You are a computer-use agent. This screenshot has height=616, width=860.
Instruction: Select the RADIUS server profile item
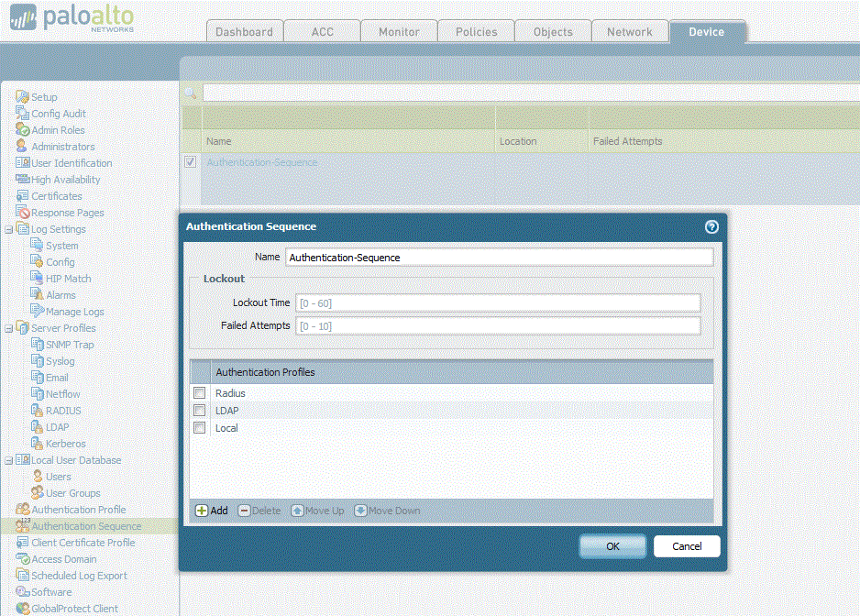(x=63, y=411)
